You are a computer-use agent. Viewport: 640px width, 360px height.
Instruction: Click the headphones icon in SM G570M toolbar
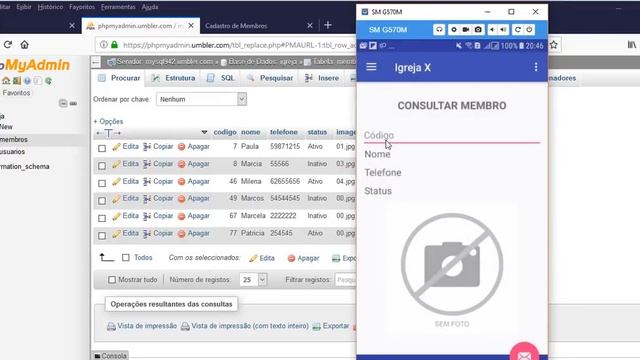click(439, 30)
